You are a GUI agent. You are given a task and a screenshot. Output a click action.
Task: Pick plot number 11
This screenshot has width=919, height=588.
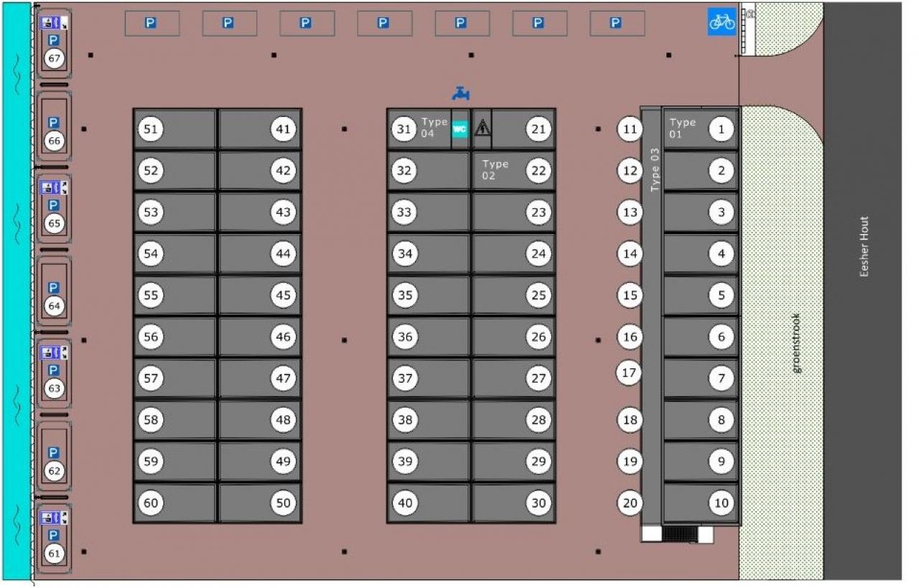pos(630,129)
